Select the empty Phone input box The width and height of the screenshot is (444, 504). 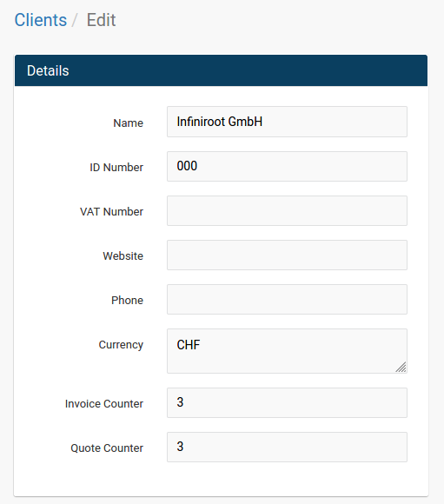pos(287,299)
